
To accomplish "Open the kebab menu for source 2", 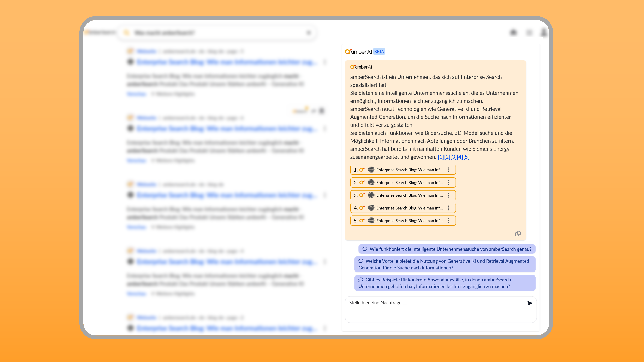I will point(448,183).
